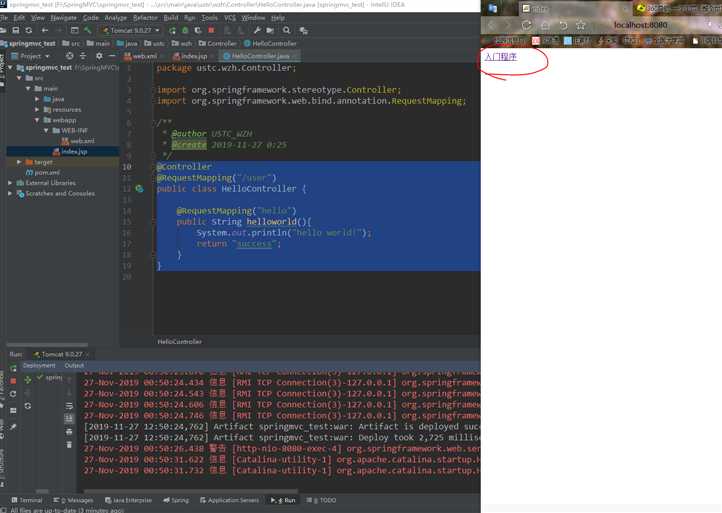Click the Run with Coverage icon
722x513 pixels.
point(198,30)
